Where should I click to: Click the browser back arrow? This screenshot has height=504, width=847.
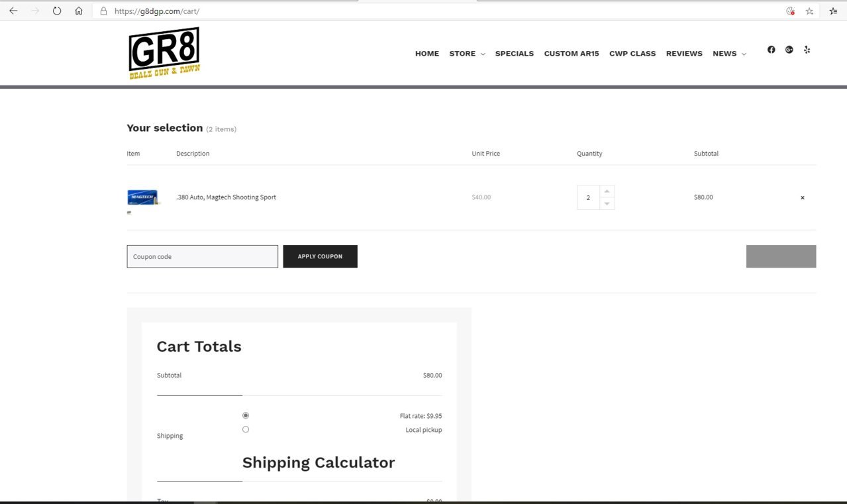13,11
